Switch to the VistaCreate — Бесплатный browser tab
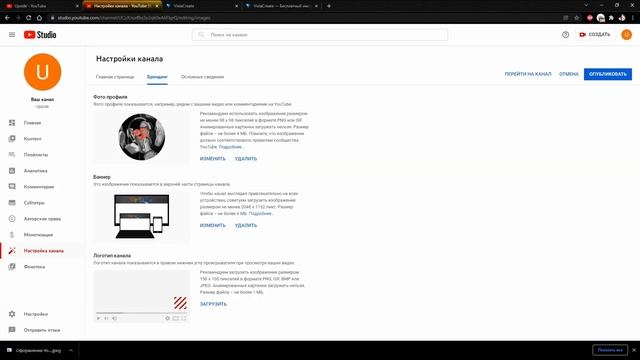Image resolution: width=640 pixels, height=360 pixels. point(282,6)
